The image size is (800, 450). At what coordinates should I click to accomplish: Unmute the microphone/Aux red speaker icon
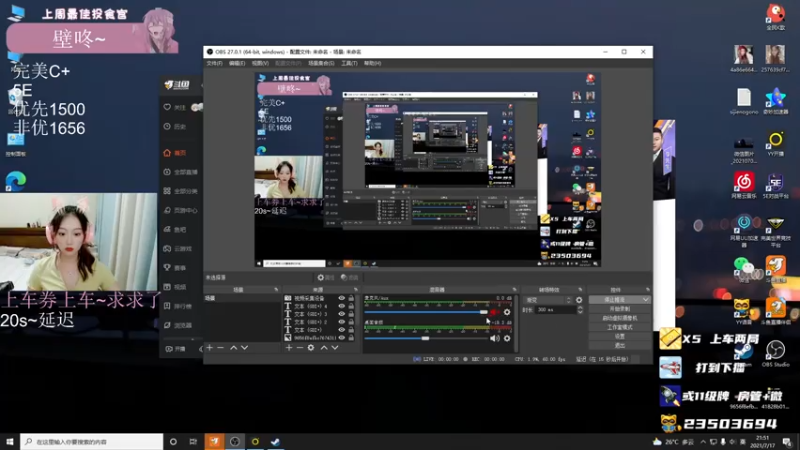[x=494, y=312]
